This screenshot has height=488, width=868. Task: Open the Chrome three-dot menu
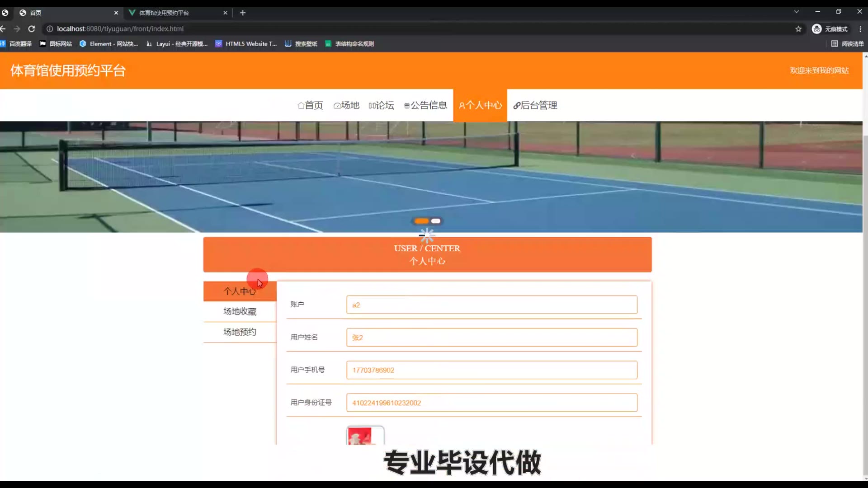pyautogui.click(x=860, y=29)
